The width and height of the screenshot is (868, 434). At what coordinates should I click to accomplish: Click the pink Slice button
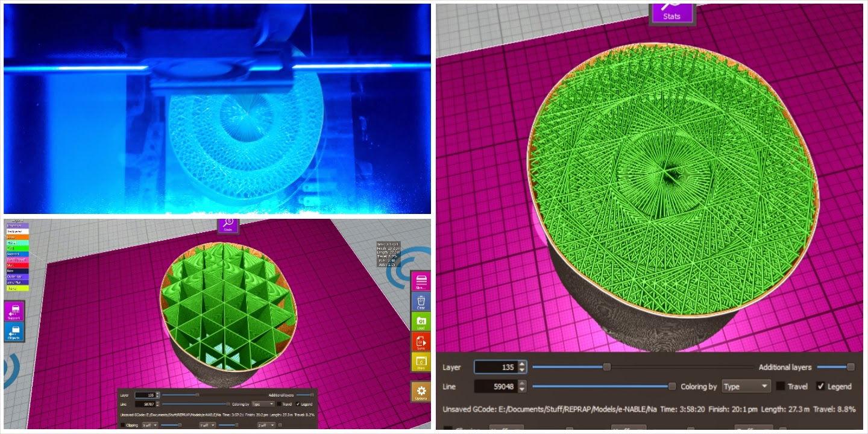pyautogui.click(x=421, y=282)
